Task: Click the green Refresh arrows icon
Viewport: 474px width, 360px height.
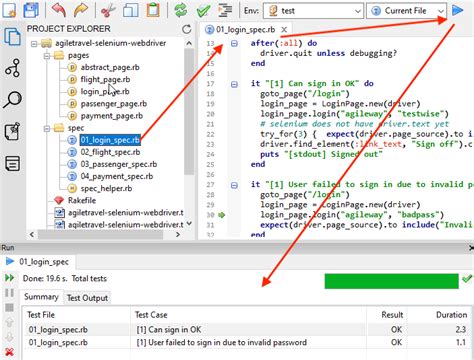Action: (181, 10)
